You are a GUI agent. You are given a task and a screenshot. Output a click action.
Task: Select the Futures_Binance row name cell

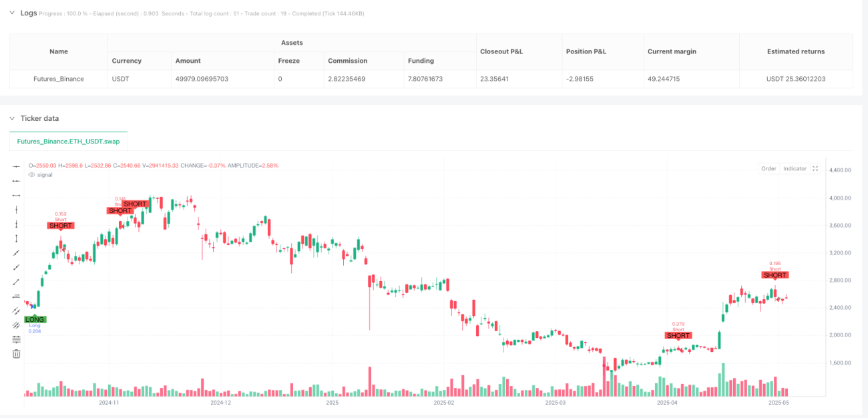(x=59, y=79)
